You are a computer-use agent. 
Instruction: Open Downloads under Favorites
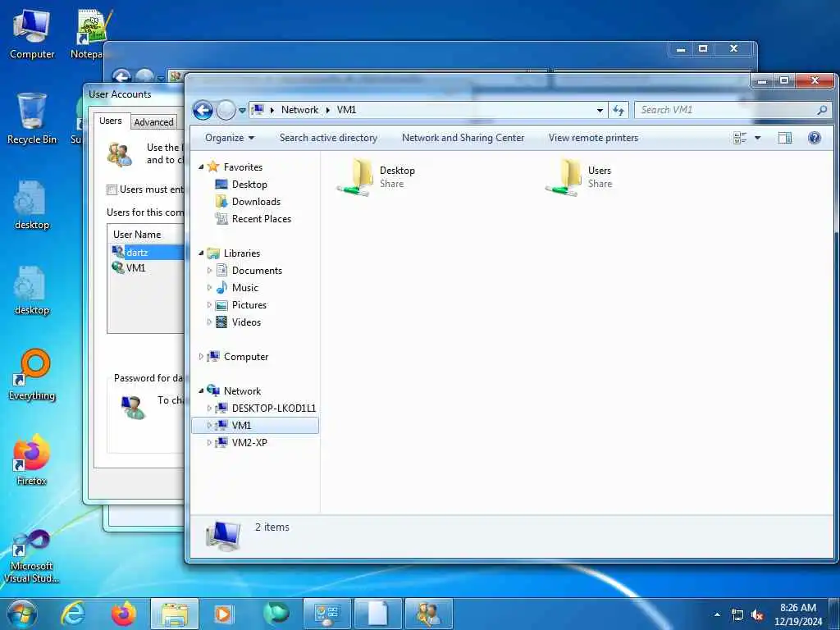[256, 202]
